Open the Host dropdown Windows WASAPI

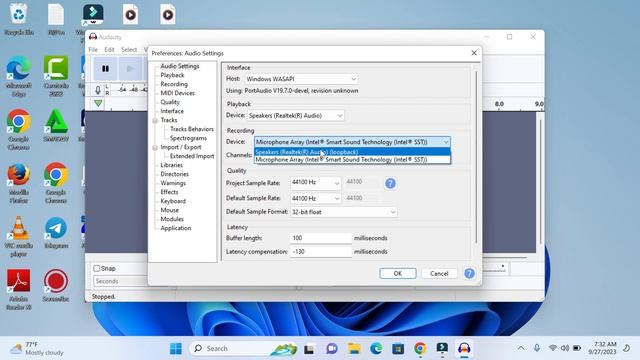tap(302, 79)
